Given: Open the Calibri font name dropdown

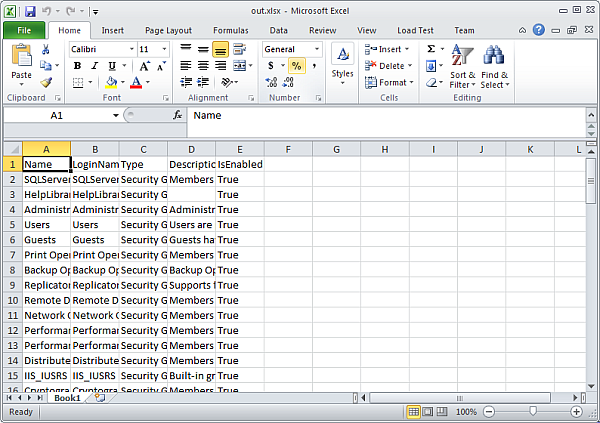Looking at the screenshot, I should [x=132, y=49].
